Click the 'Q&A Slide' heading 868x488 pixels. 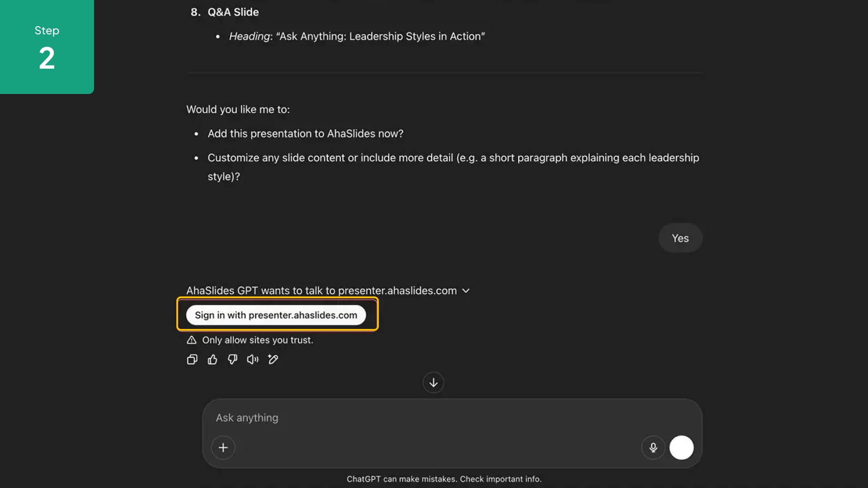pos(233,12)
